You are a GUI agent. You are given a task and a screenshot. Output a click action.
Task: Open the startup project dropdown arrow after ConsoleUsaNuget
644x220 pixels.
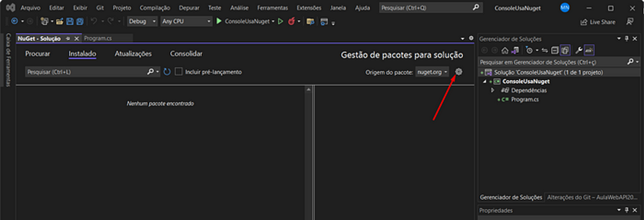[273, 21]
